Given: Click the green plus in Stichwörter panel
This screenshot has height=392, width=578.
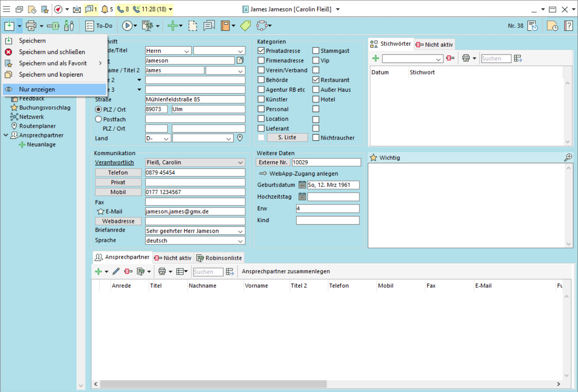Looking at the screenshot, I should 375,59.
